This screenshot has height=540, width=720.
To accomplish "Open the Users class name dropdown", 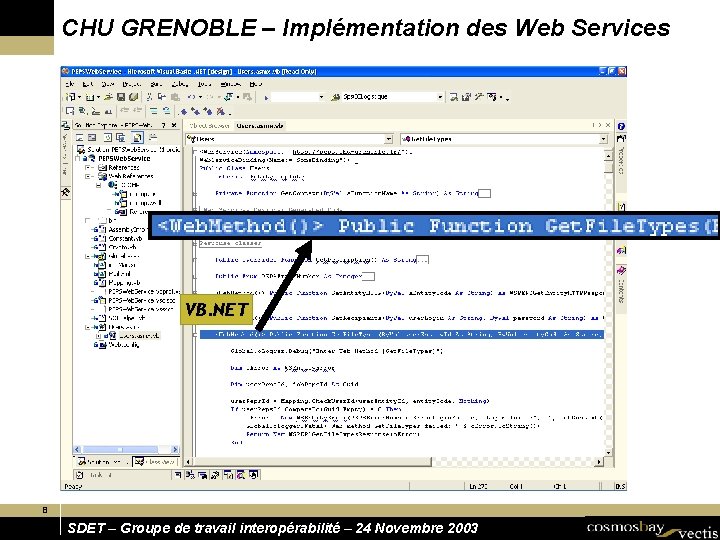I will (x=389, y=139).
